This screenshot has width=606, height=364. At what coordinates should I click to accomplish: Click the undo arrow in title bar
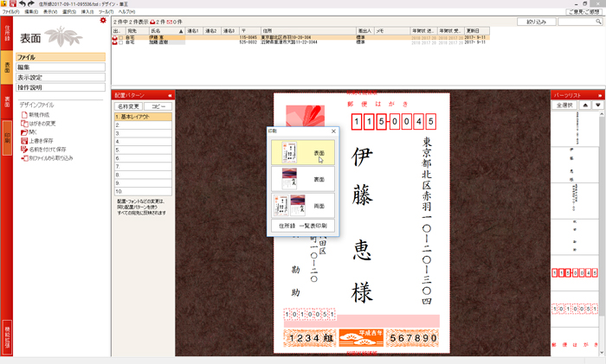click(x=23, y=4)
